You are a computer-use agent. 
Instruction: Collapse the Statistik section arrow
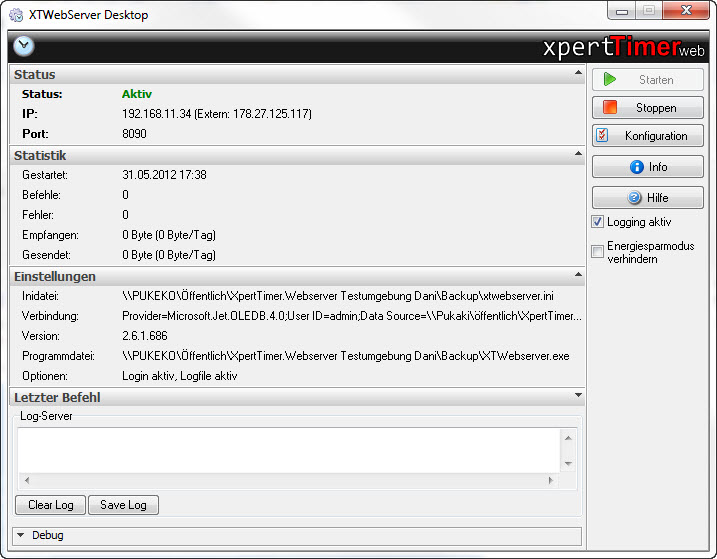(578, 154)
